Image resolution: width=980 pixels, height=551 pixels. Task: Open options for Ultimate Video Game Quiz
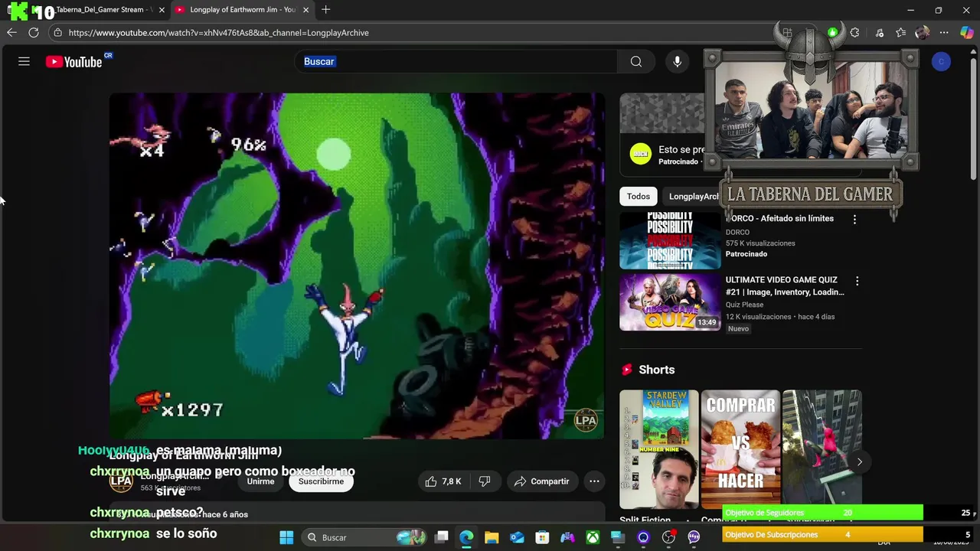coord(857,281)
